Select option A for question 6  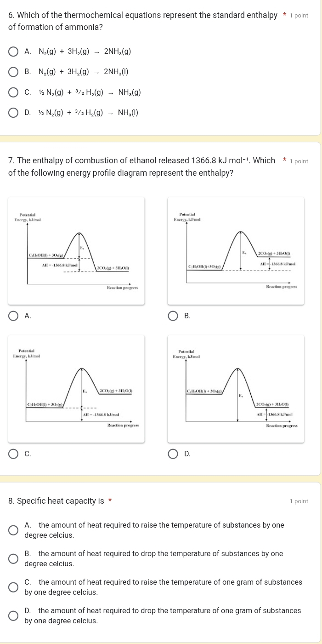coord(13,52)
